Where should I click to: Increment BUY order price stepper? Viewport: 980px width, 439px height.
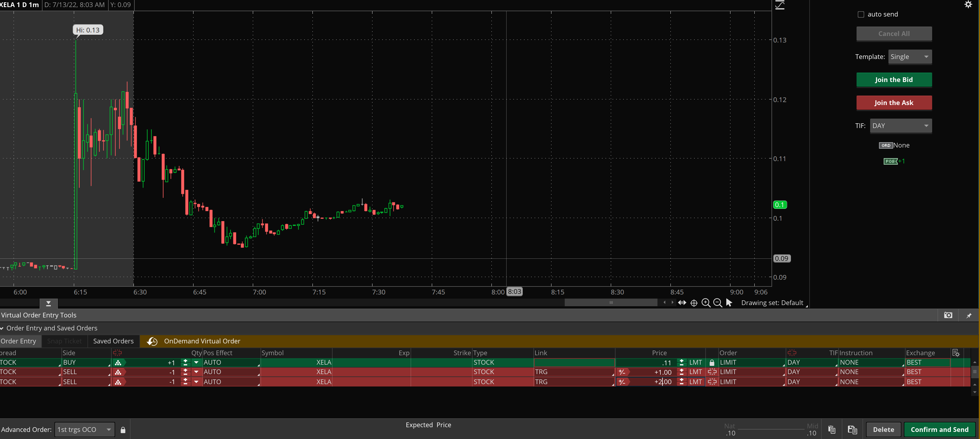click(682, 361)
